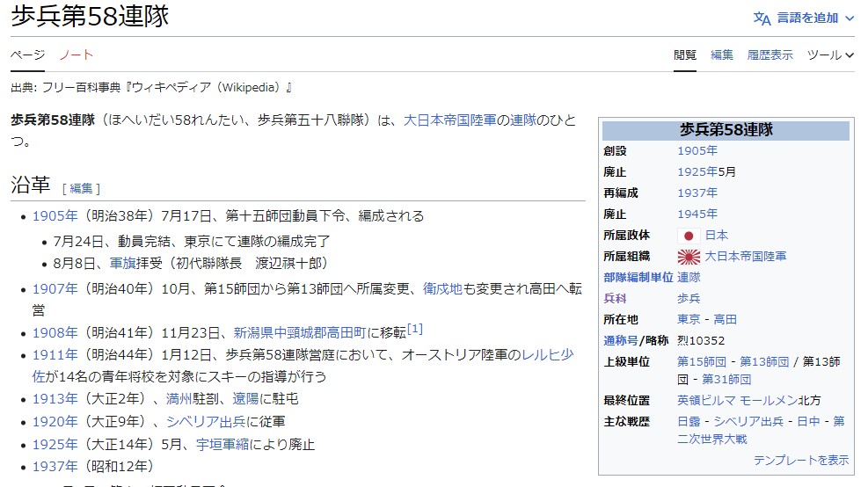The height and width of the screenshot is (487, 868).
Task: Open the 1907年 link in history list
Action: [x=55, y=289]
